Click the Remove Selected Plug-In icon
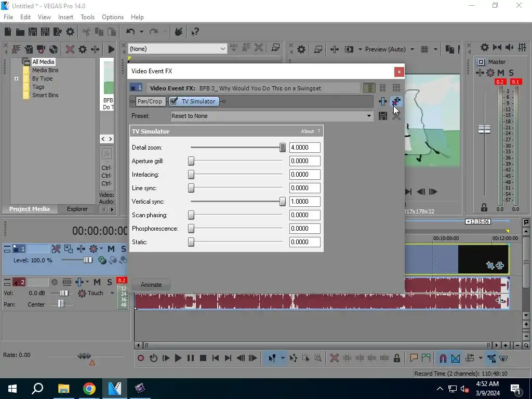Image resolution: width=532 pixels, height=399 pixels. pos(396,101)
